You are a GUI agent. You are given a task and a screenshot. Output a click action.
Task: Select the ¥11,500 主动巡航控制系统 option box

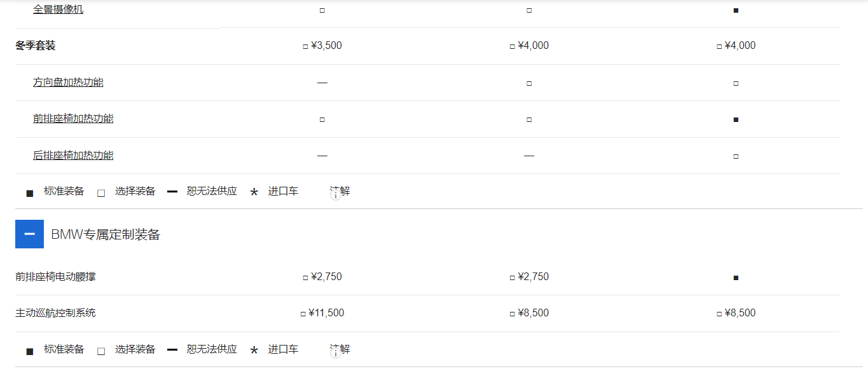click(303, 314)
